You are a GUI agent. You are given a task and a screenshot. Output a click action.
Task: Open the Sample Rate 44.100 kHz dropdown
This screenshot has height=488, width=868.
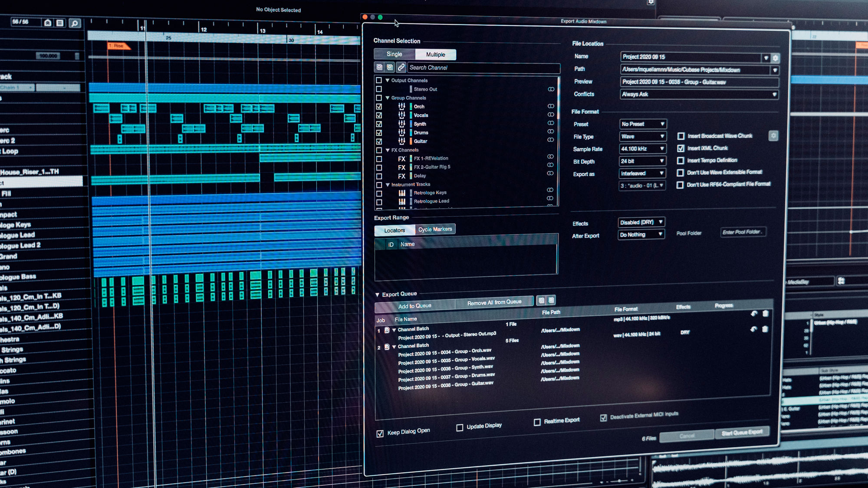[642, 149]
